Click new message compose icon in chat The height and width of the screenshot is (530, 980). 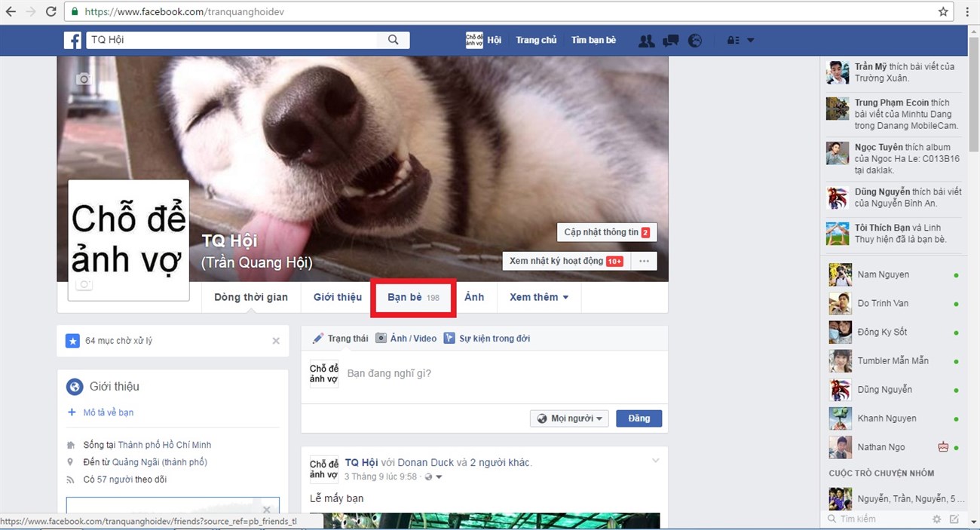(x=954, y=519)
